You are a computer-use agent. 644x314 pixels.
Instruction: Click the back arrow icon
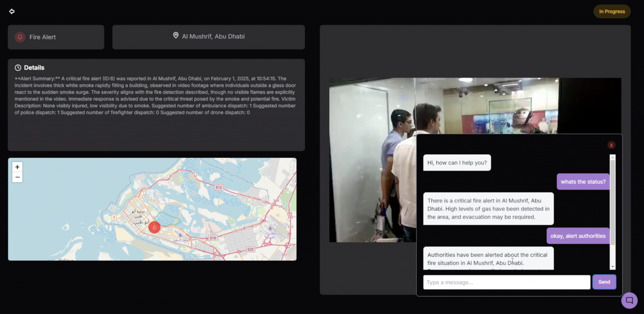point(12,12)
